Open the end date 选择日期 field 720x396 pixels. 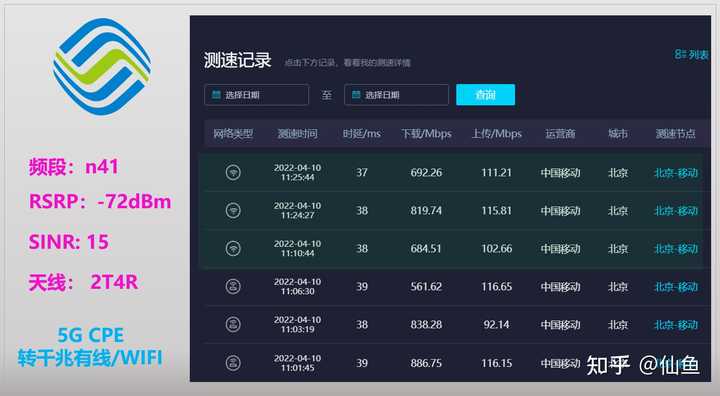pos(396,95)
